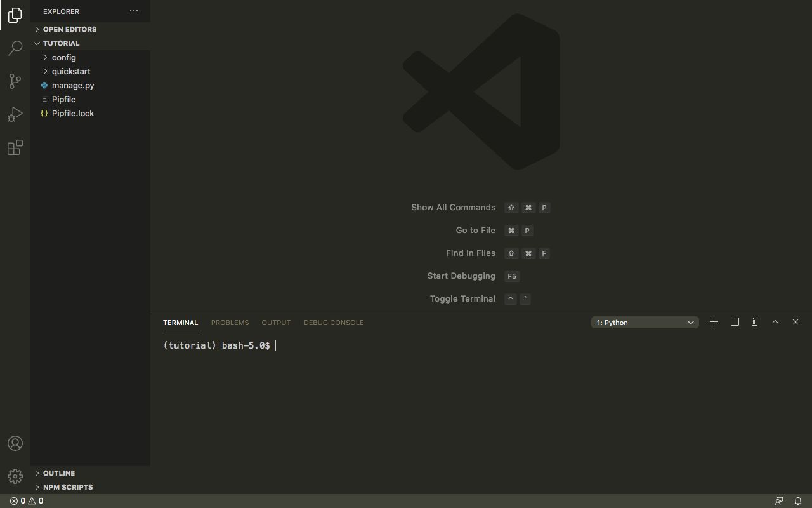Kill terminal with trash icon
Image resolution: width=812 pixels, height=508 pixels.
point(754,322)
